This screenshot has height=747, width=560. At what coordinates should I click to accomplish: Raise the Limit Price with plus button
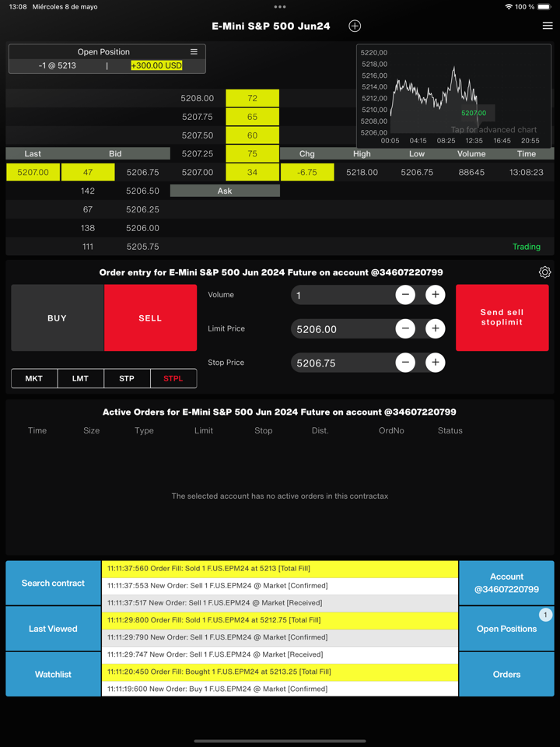click(x=436, y=329)
